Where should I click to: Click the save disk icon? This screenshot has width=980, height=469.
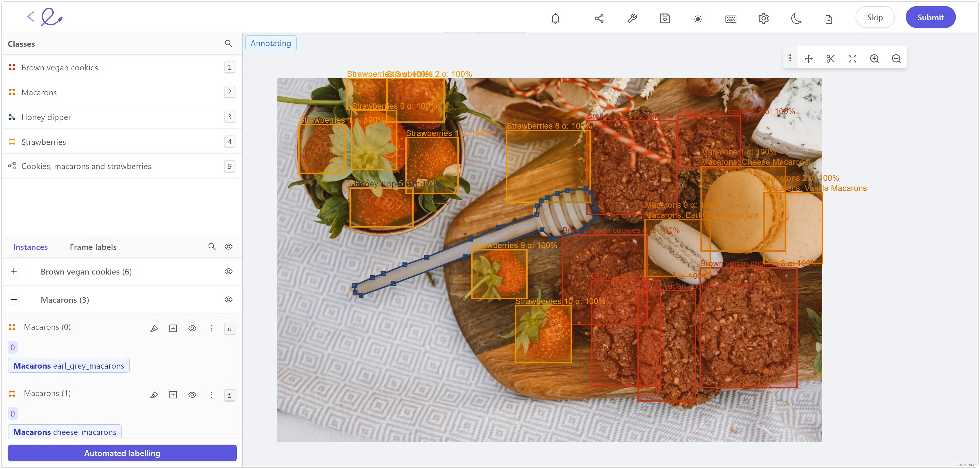[665, 18]
